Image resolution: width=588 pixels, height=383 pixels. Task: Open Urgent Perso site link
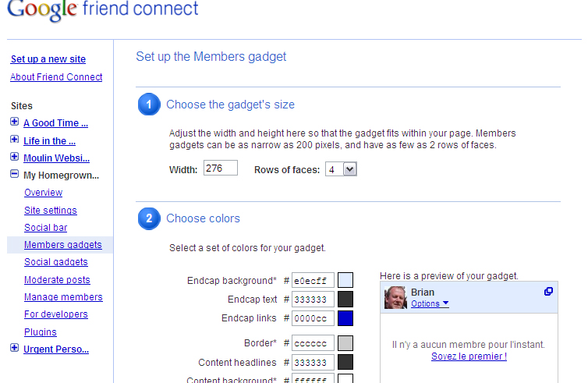click(56, 349)
